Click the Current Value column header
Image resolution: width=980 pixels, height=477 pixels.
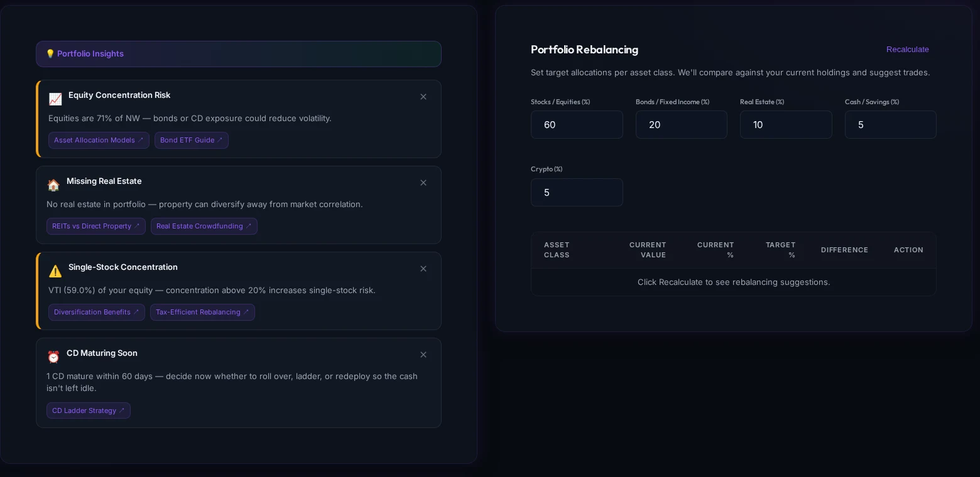click(648, 250)
